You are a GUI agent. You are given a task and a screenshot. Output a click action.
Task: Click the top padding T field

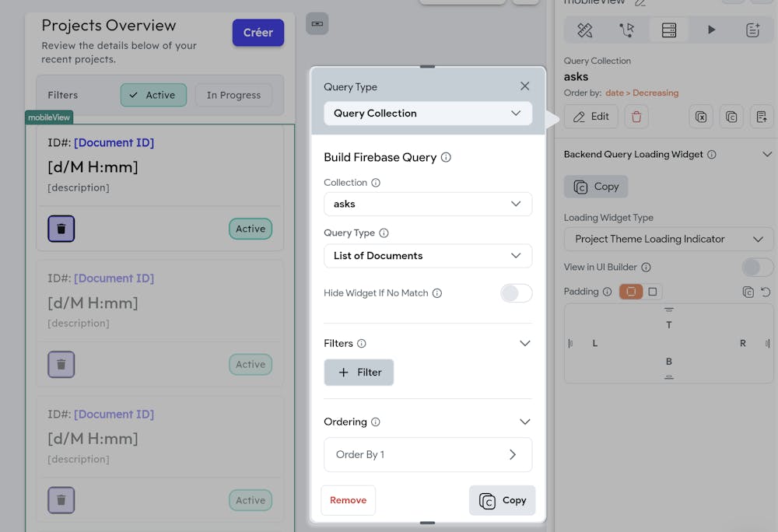(x=669, y=325)
